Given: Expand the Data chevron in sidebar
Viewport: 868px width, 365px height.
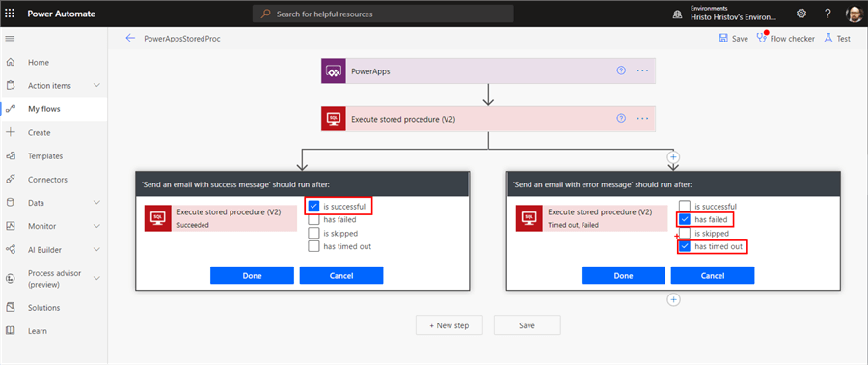Looking at the screenshot, I should pos(96,203).
